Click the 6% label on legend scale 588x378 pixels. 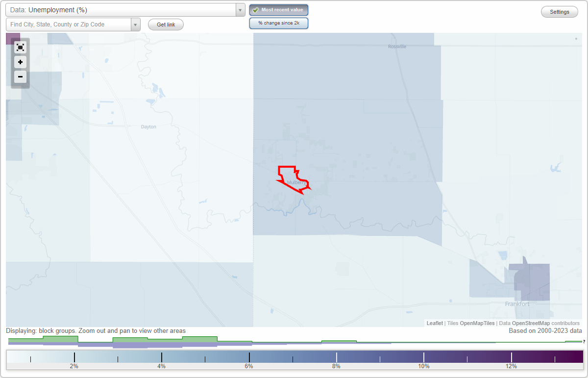coord(249,366)
